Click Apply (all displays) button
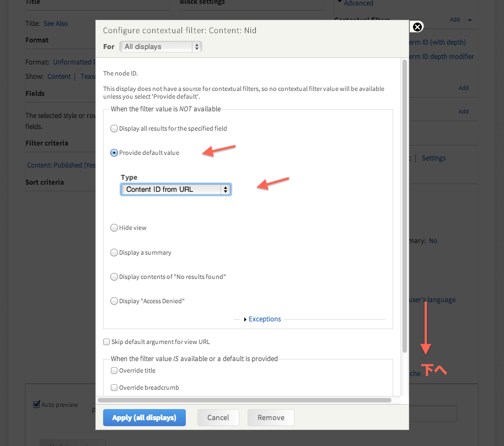504x446 pixels. pyautogui.click(x=144, y=418)
